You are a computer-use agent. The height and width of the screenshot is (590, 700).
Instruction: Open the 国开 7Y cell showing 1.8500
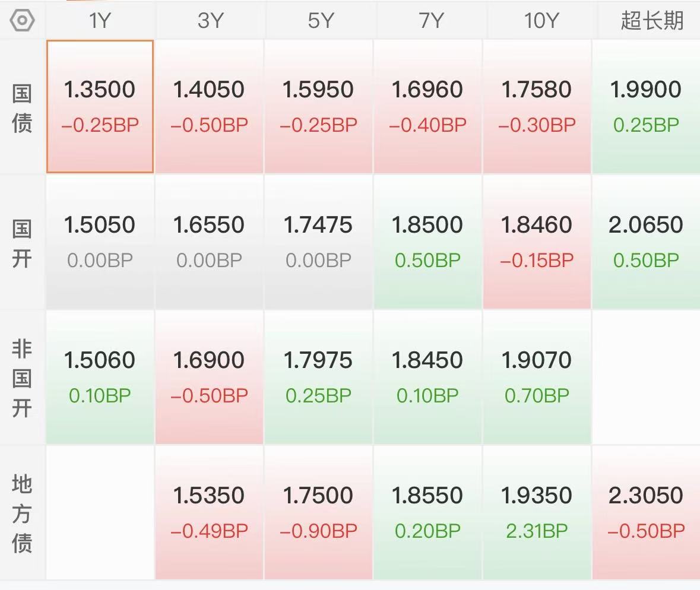coord(427,242)
